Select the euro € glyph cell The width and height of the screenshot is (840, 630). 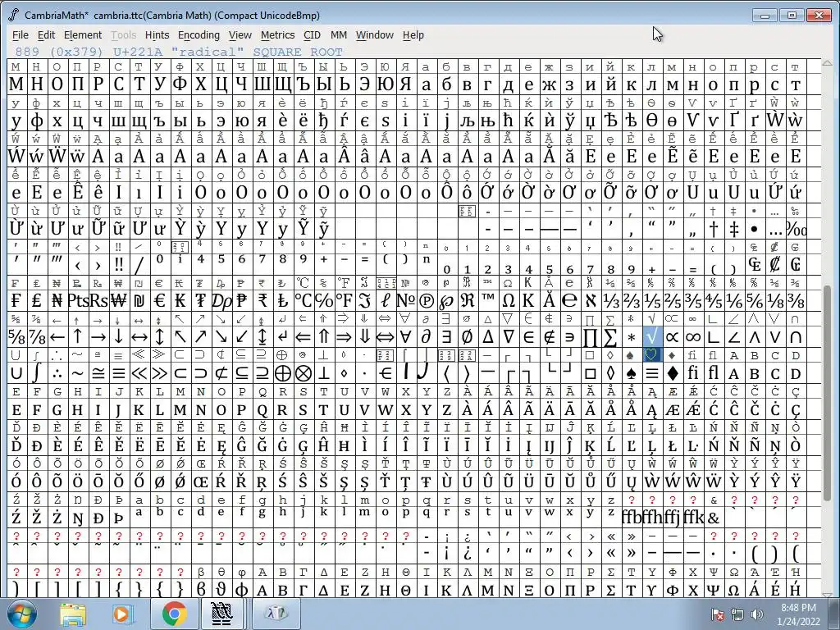[x=160, y=300]
